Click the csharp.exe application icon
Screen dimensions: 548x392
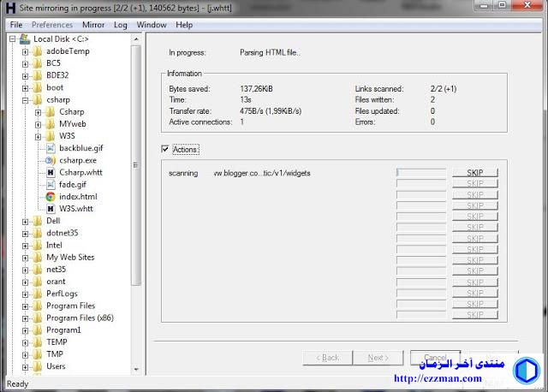point(51,160)
